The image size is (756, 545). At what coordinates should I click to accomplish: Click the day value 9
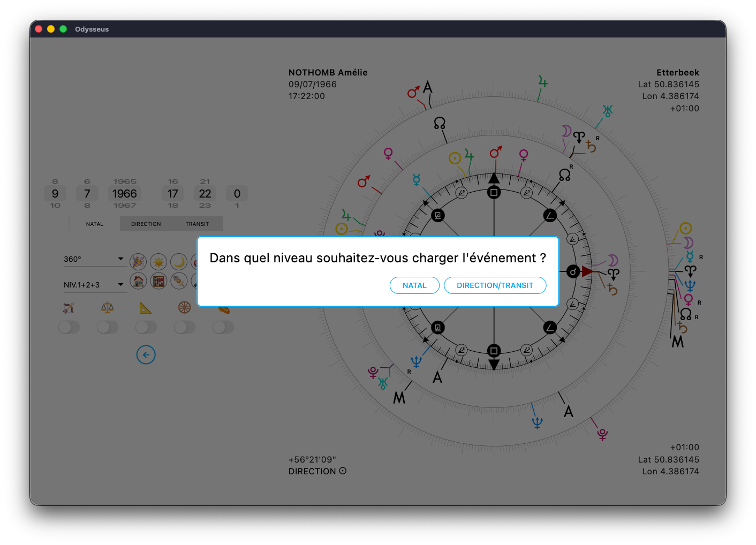[x=55, y=194]
